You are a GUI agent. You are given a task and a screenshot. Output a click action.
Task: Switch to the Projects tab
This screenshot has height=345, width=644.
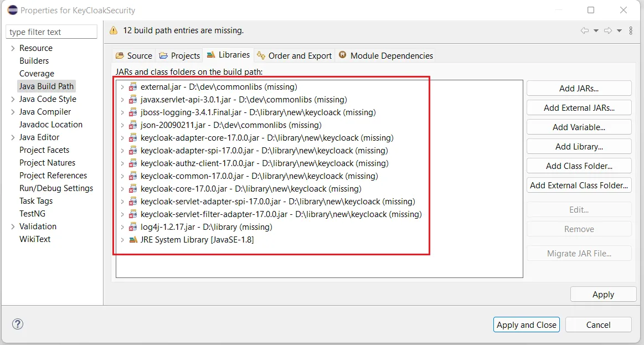(179, 55)
